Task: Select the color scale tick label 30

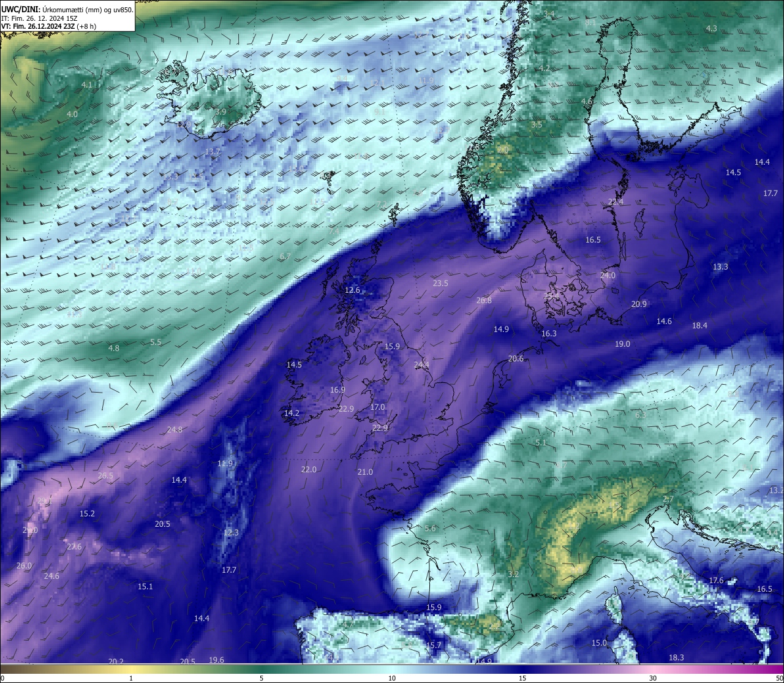Action: pos(653,678)
